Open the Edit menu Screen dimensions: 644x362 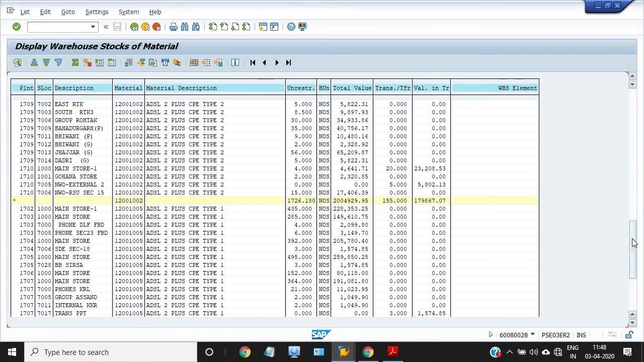(45, 12)
